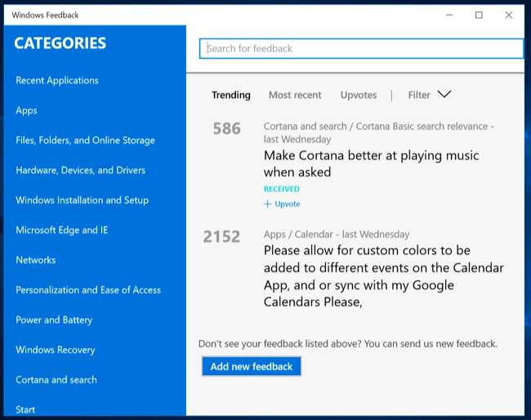
Task: Open the Windows Recovery category
Action: tap(56, 350)
